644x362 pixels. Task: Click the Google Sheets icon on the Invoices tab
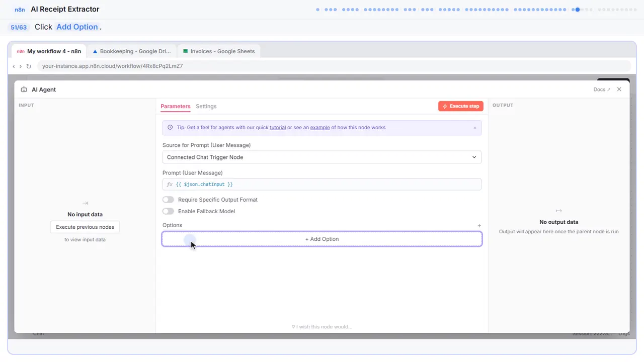point(186,51)
